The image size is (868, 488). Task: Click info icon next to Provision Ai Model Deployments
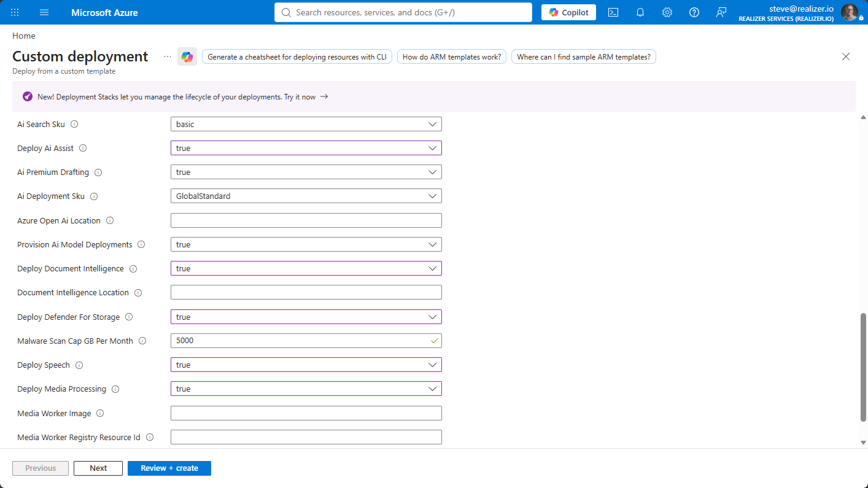[x=141, y=244]
